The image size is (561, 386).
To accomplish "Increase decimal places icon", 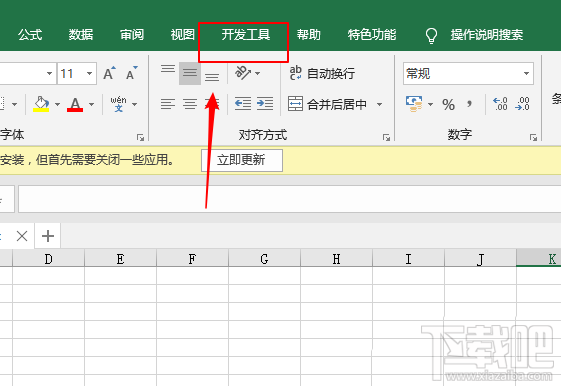I will click(x=500, y=104).
